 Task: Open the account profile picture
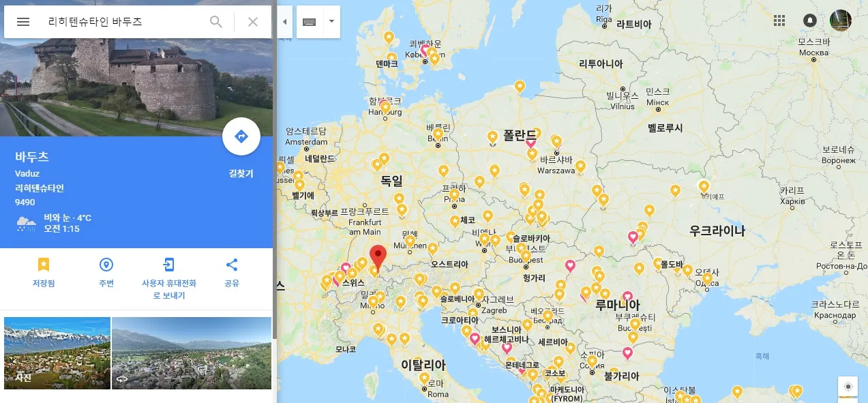tap(841, 20)
